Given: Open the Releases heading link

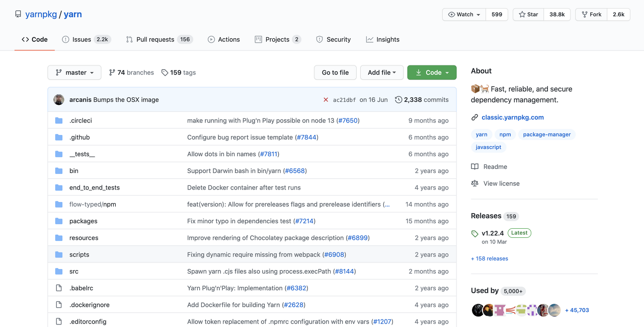Looking at the screenshot, I should [x=486, y=216].
